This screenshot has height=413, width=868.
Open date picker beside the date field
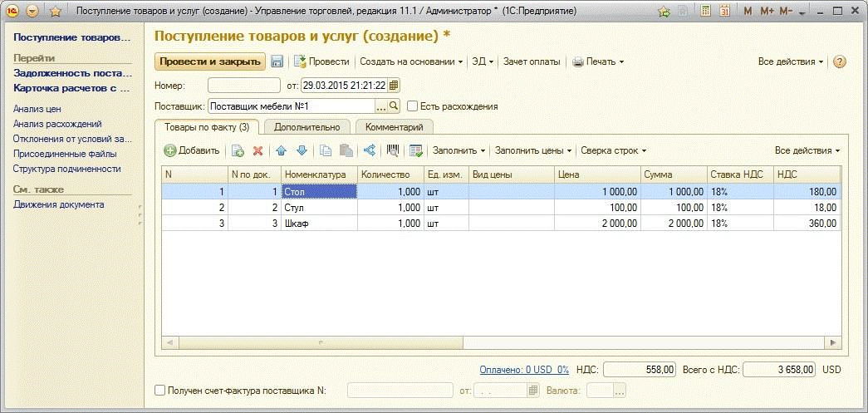tap(394, 85)
